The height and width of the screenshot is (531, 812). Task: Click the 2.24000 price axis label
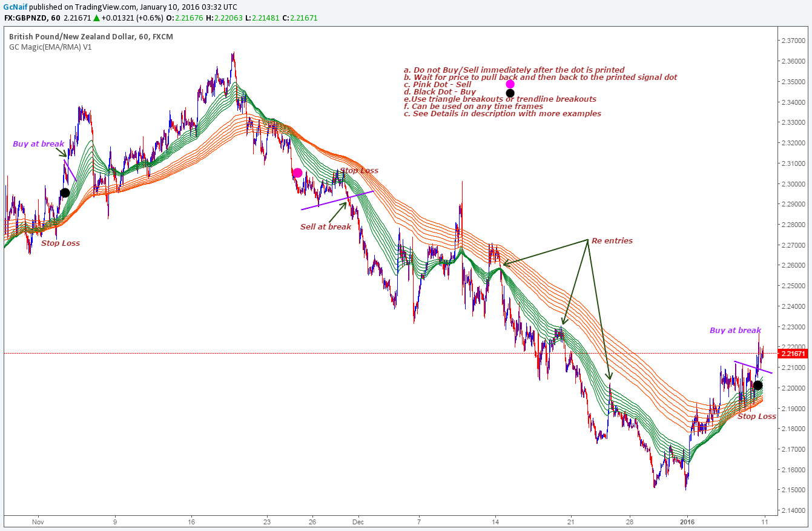(x=792, y=306)
